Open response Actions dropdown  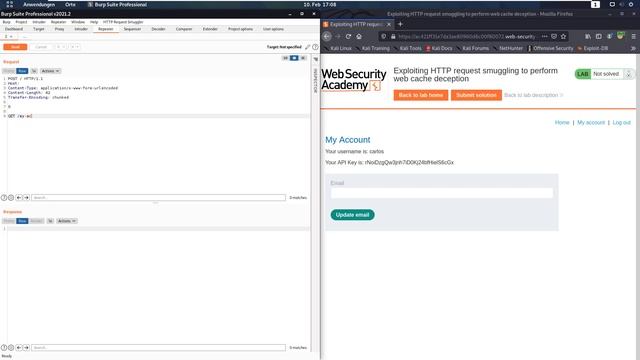67,221
